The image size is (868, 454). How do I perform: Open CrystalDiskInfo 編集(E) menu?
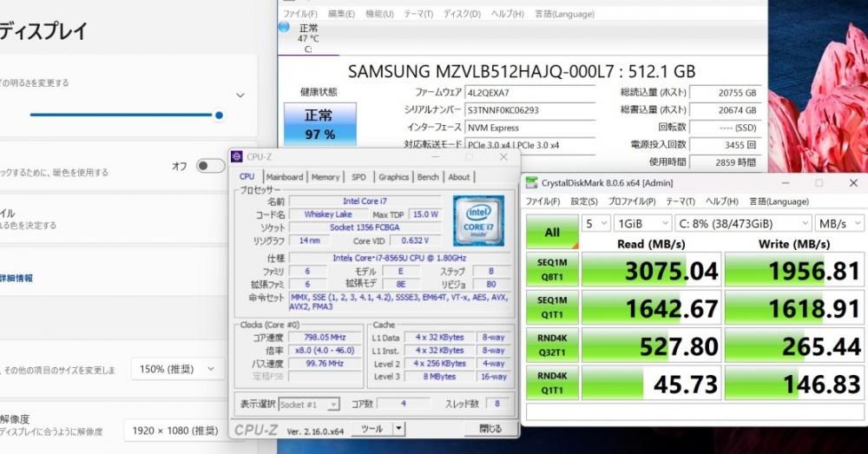tap(341, 14)
